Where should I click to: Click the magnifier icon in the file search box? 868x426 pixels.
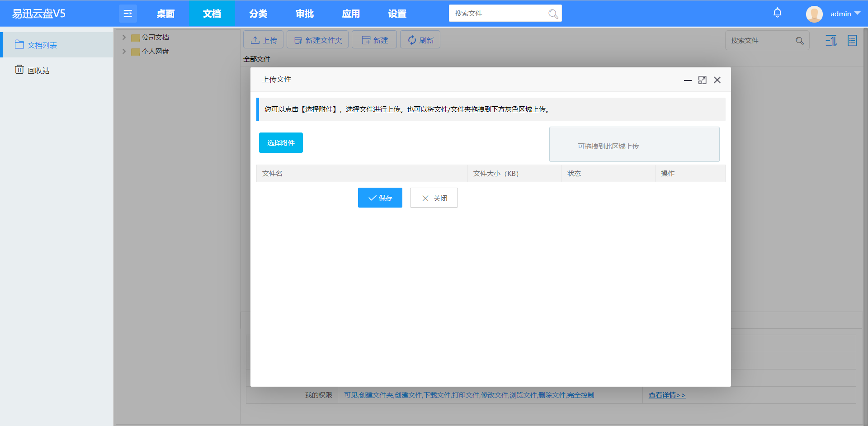point(799,40)
